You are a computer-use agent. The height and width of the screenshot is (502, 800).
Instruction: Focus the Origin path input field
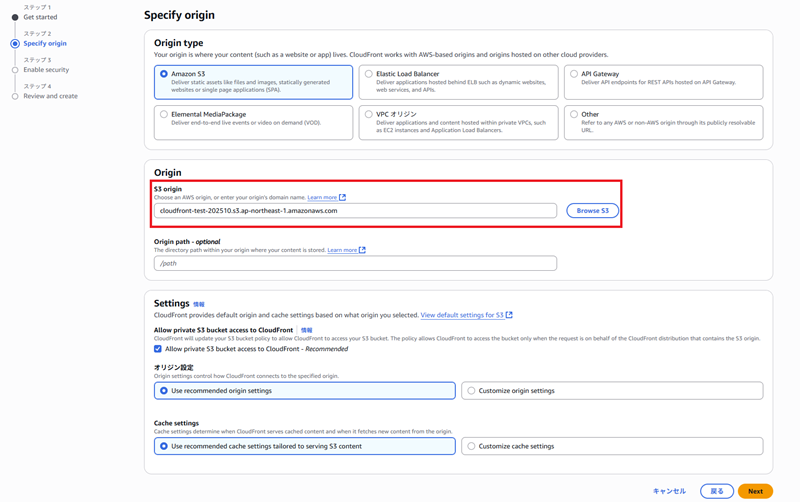(355, 263)
